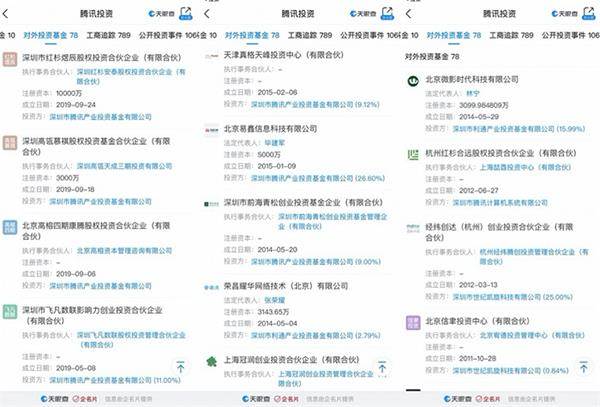The image size is (600, 407).
Task: Open company entry 北京微影时代科技有限公司
Action: coord(472,80)
